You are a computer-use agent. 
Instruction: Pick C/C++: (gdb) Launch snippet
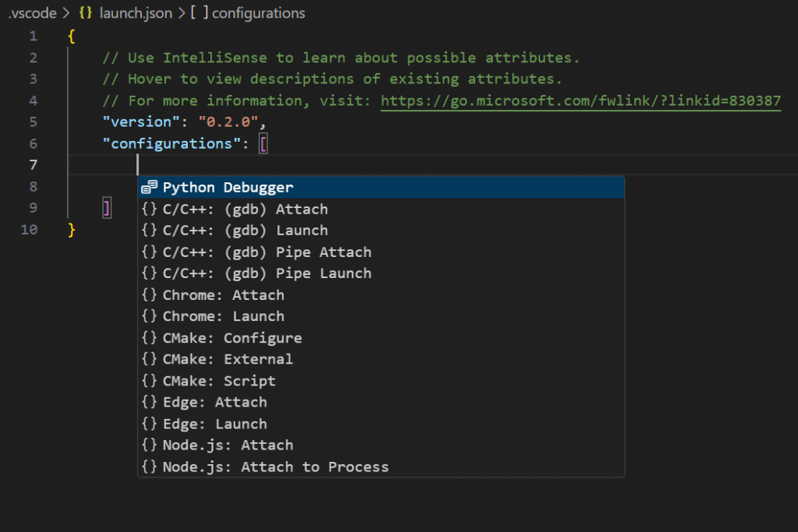point(245,231)
